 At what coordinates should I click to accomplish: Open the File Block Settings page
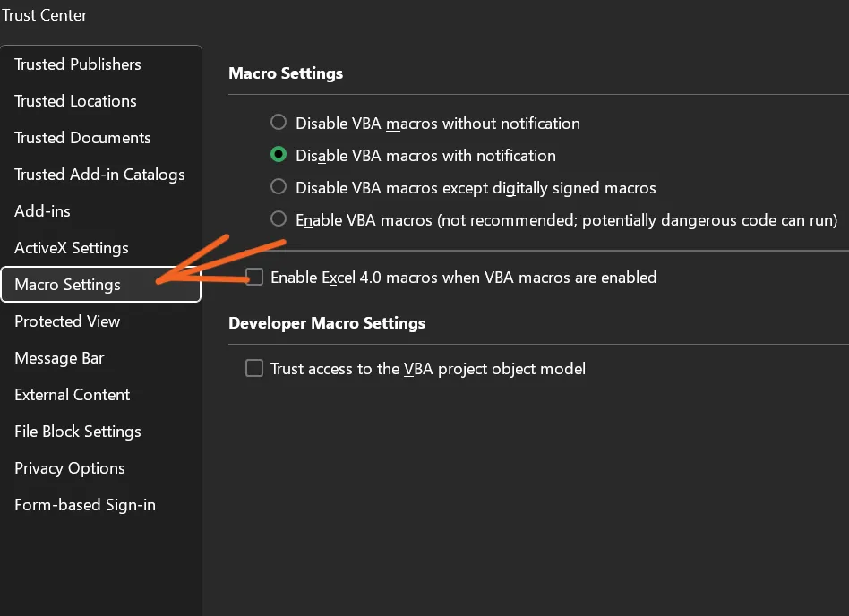[78, 432]
